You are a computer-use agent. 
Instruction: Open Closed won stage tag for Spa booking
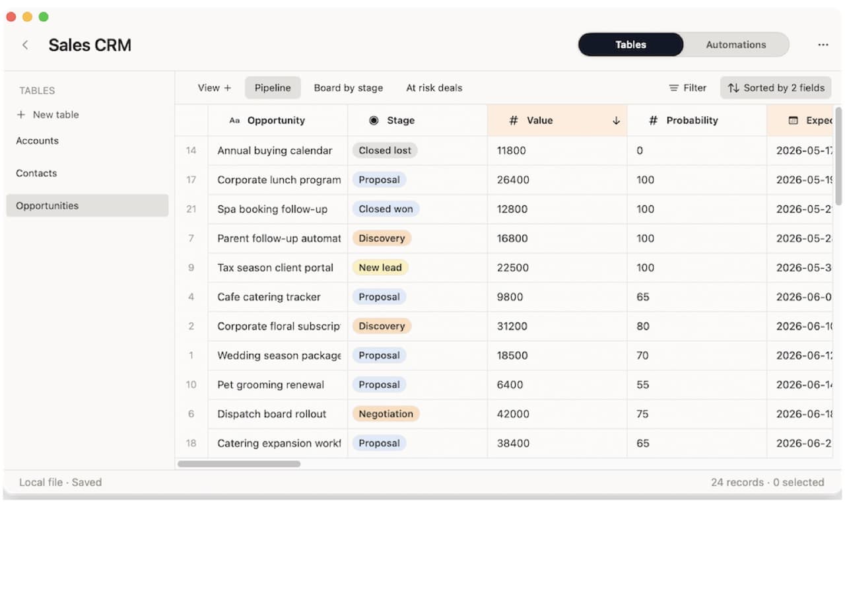[x=386, y=209]
